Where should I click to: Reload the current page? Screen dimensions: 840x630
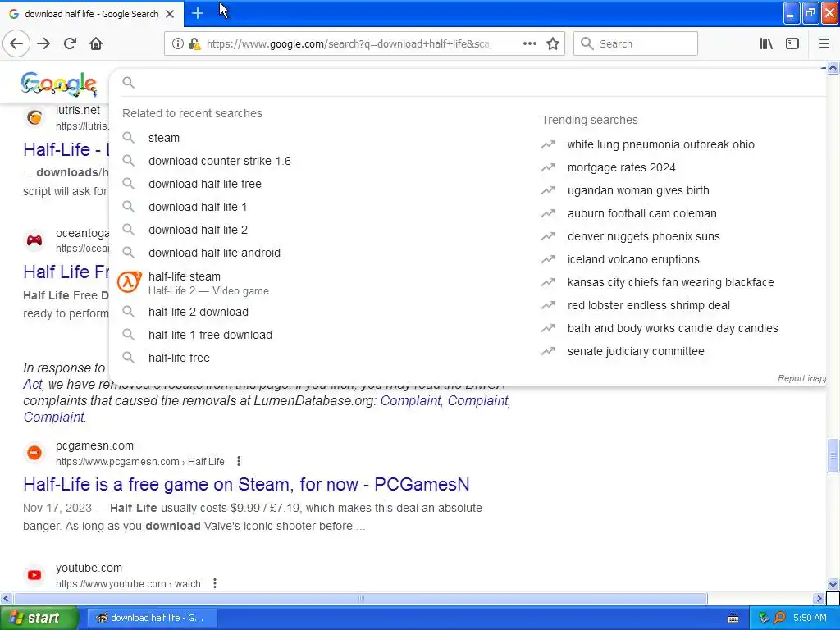click(x=71, y=44)
